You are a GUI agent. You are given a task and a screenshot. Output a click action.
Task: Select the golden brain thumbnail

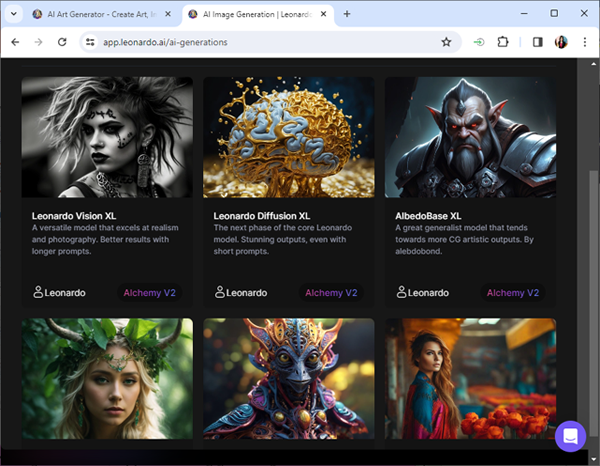(x=289, y=137)
